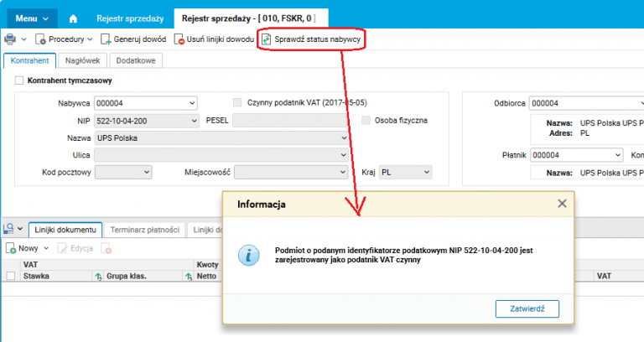644x342 pixels.
Task: Toggle Czynny podatnik VAT checkbox
Action: pos(237,102)
